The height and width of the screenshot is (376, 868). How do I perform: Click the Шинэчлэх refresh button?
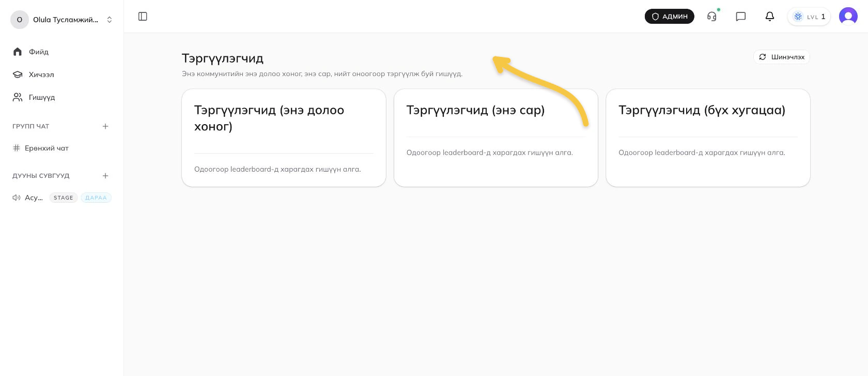tap(782, 57)
